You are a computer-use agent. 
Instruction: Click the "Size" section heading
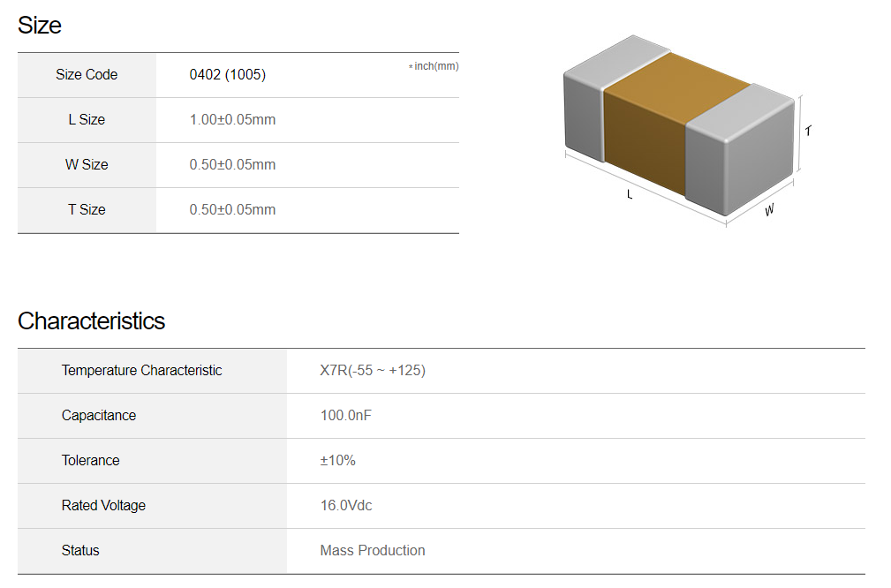click(39, 26)
